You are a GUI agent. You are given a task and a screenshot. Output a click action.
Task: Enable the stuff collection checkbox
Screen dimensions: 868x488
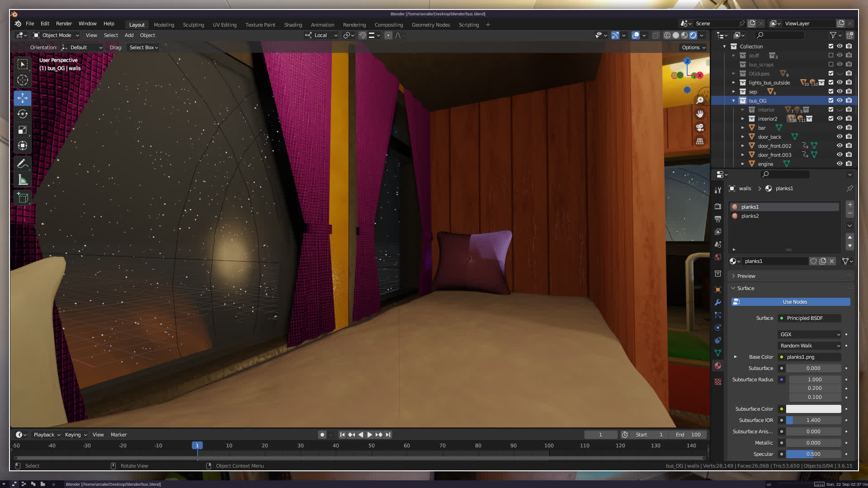(x=830, y=55)
